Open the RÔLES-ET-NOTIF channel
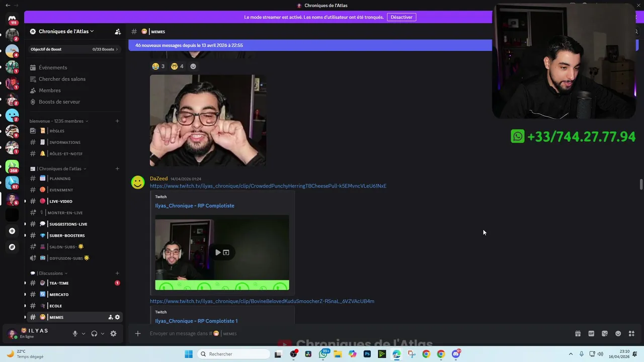The width and height of the screenshot is (644, 362). [x=74, y=154]
